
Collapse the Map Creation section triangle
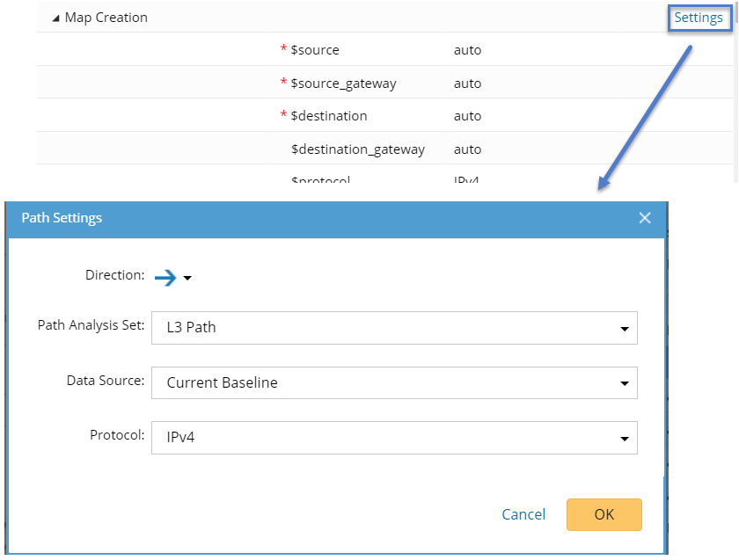click(56, 18)
